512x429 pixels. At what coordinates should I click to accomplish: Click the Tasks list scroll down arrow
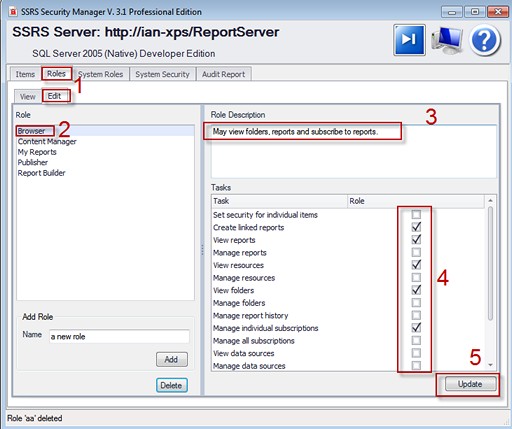[490, 365]
